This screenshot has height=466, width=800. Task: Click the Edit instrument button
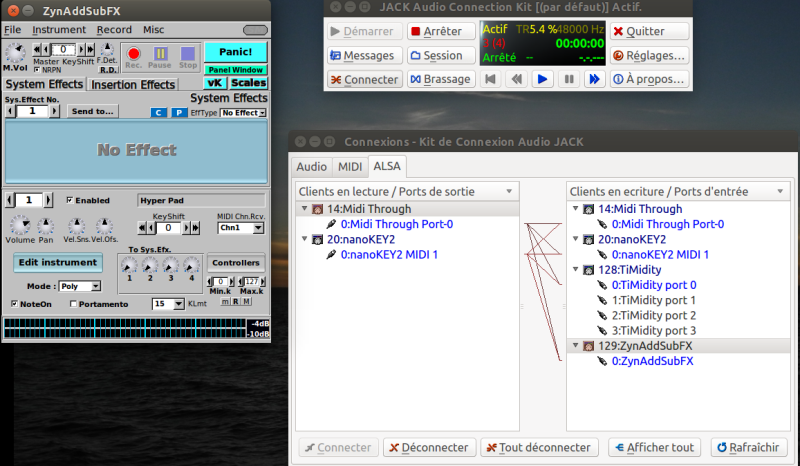click(x=58, y=262)
